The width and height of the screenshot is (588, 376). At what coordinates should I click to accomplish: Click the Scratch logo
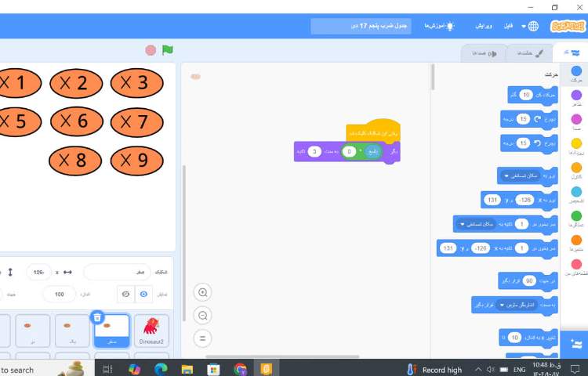pos(568,26)
